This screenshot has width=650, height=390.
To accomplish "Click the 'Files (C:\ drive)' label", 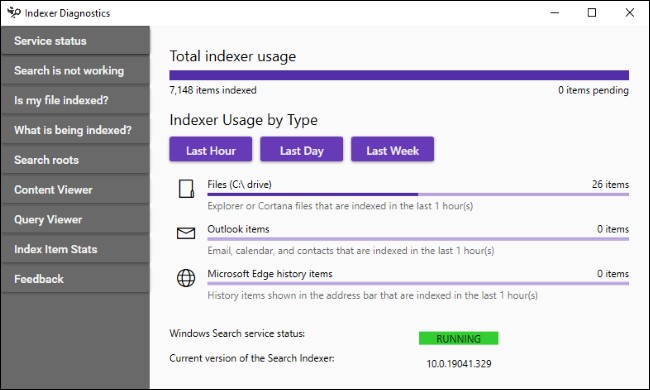I will [240, 184].
